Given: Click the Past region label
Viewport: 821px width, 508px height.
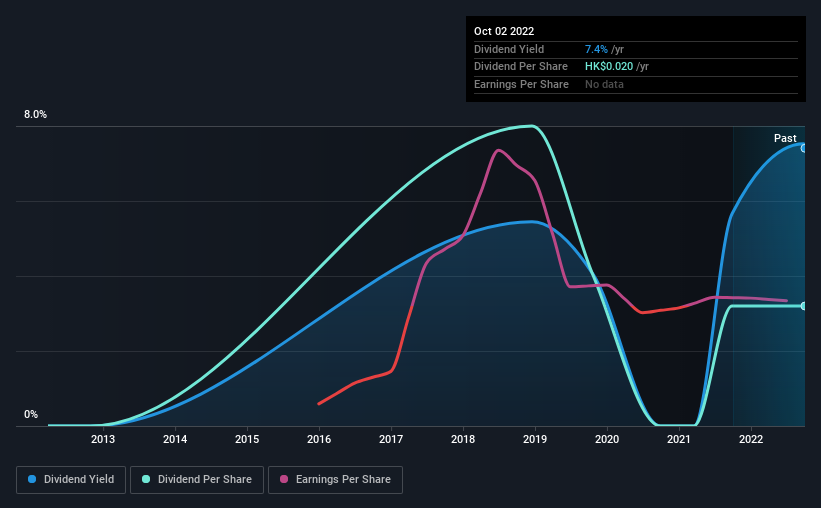Looking at the screenshot, I should [785, 138].
